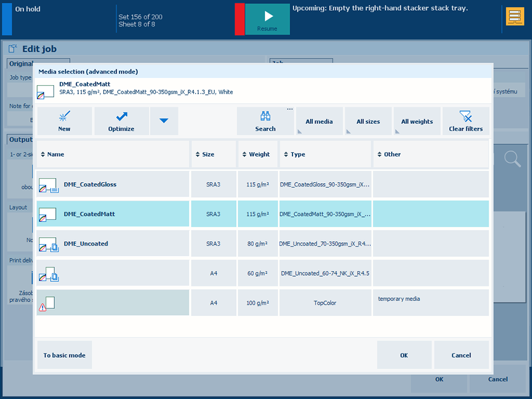Click the unnamed A4 60 g/m² media icon
The width and height of the screenshot is (532, 399).
click(x=48, y=274)
